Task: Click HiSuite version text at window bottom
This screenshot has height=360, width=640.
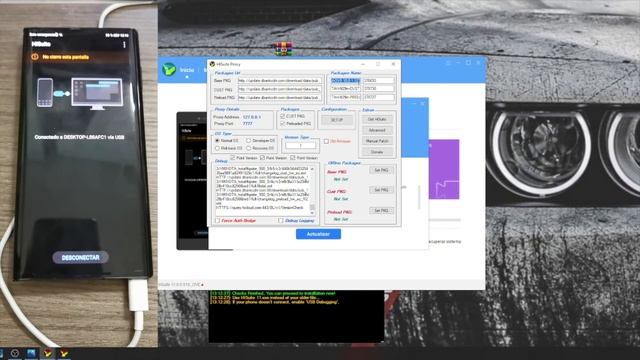Action: pyautogui.click(x=180, y=284)
